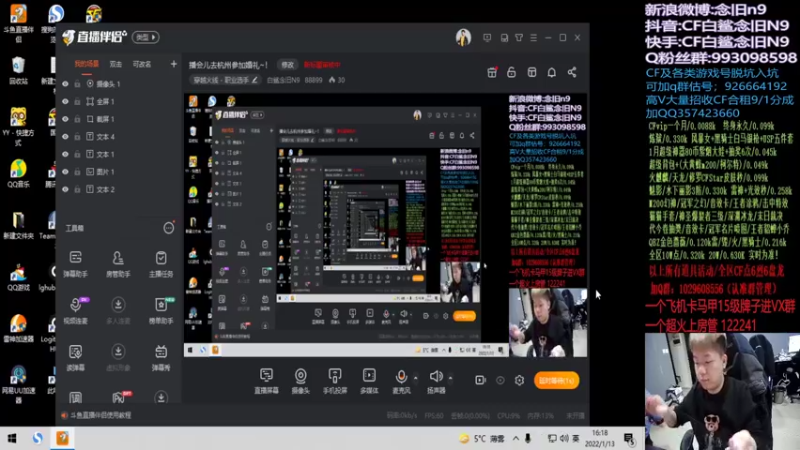Toggle visibility of 截屏 1 layer
This screenshot has width=800, height=450.
coord(65,119)
